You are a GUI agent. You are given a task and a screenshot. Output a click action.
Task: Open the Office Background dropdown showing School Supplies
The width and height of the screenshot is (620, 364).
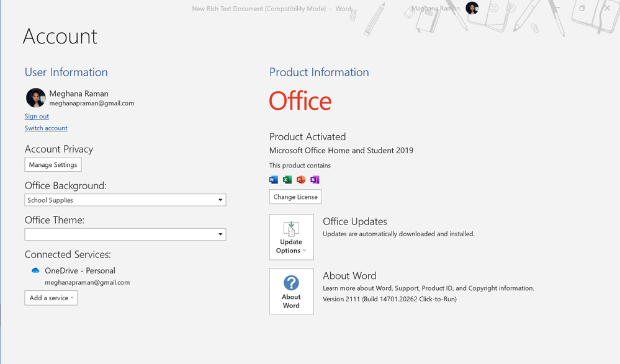[x=125, y=200]
